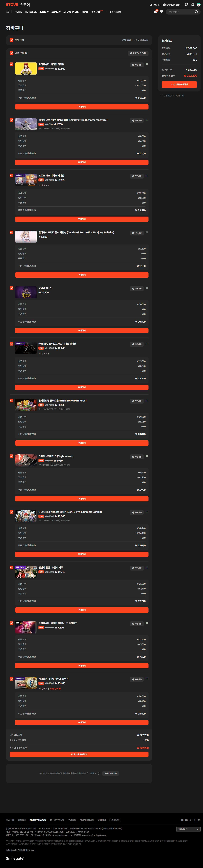Screen dimensions: 203x868
Task: Open the Menzo0 account dropdown
Action: tap(115, 12)
